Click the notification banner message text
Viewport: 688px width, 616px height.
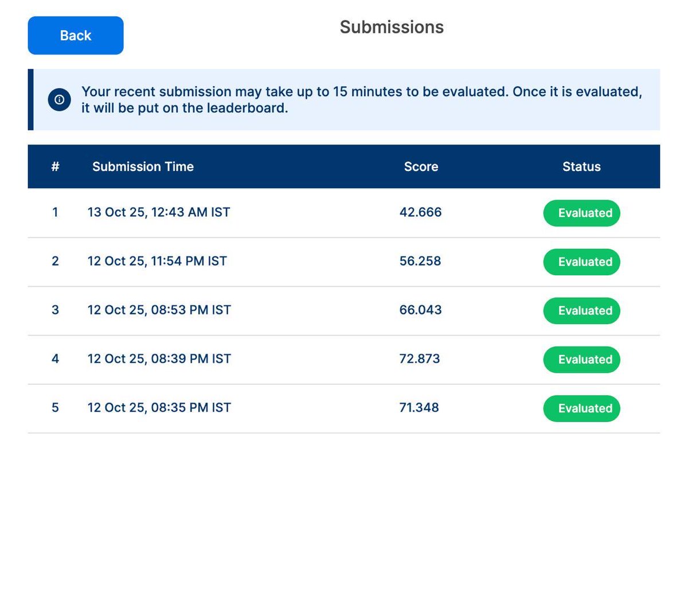coord(361,100)
